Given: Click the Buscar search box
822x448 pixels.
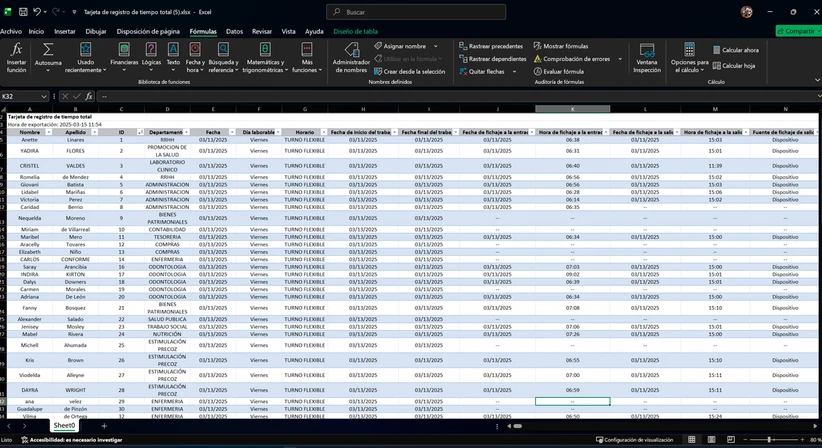Looking at the screenshot, I should (x=416, y=12).
